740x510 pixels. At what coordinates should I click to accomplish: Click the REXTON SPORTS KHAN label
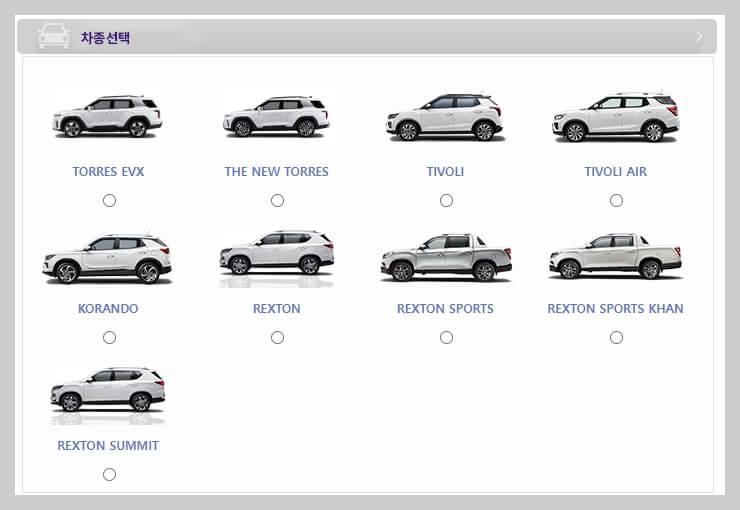pos(615,308)
